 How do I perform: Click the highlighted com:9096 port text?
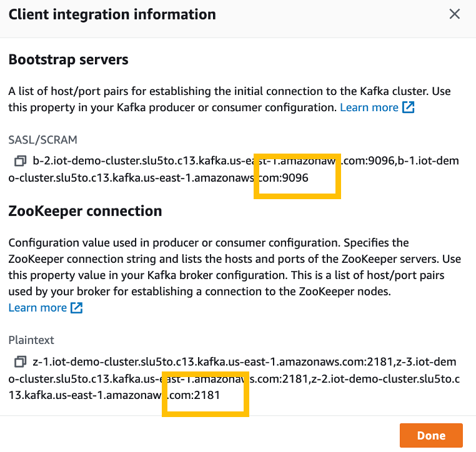coord(283,178)
